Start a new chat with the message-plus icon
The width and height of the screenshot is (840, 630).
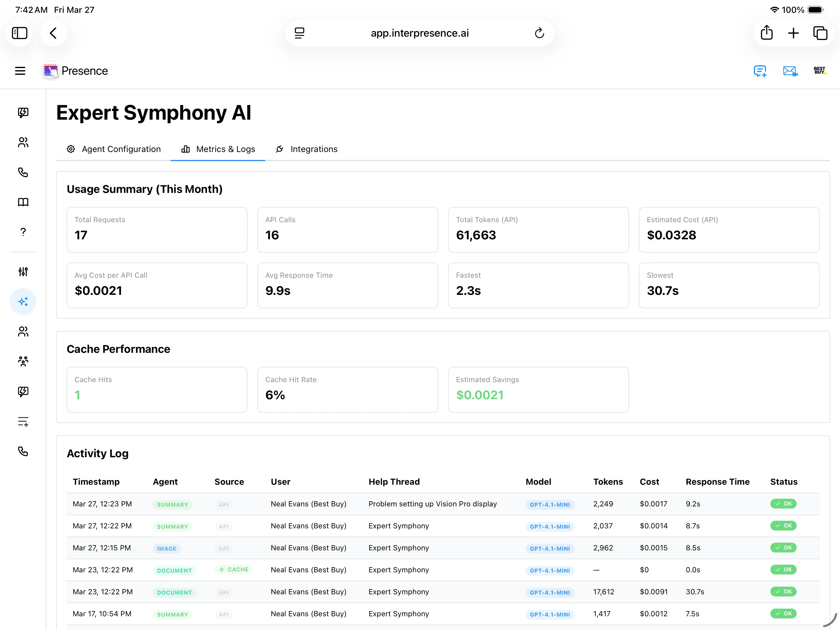[x=760, y=71]
